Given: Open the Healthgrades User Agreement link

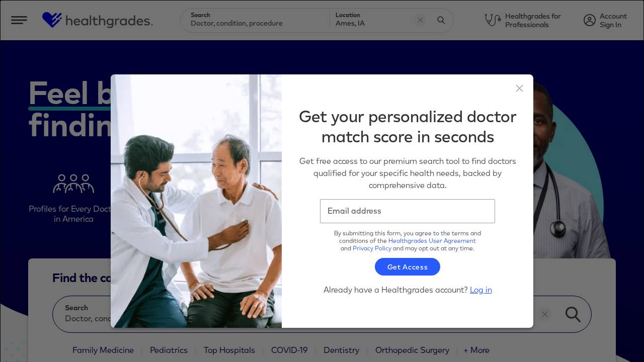Looking at the screenshot, I should [x=432, y=241].
